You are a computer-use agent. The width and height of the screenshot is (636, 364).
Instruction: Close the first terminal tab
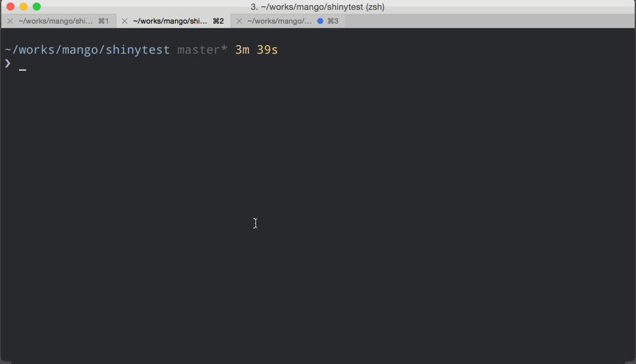coord(9,21)
